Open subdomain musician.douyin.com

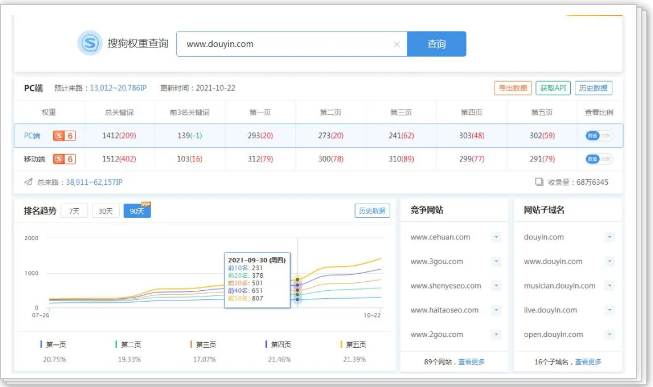click(x=559, y=286)
